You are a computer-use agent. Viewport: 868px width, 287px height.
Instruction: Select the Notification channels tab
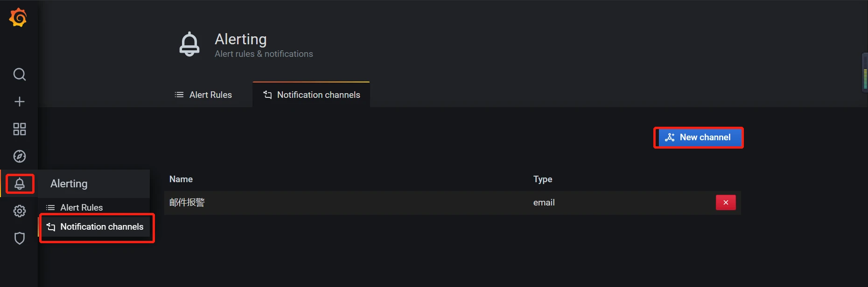click(x=311, y=95)
